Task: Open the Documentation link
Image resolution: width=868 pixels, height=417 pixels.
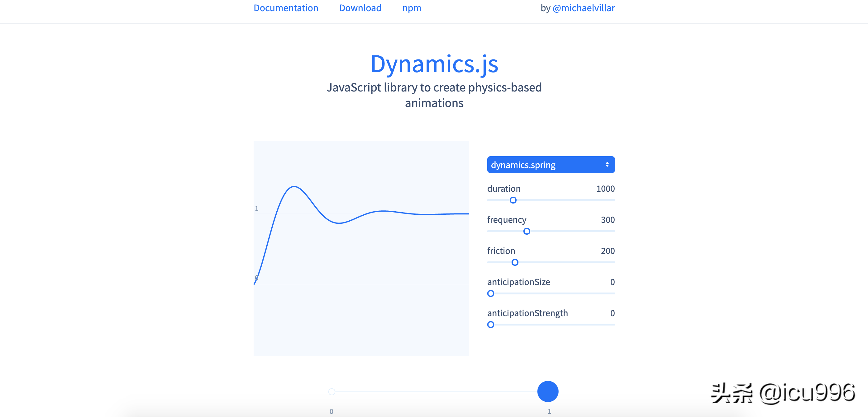Action: (286, 8)
